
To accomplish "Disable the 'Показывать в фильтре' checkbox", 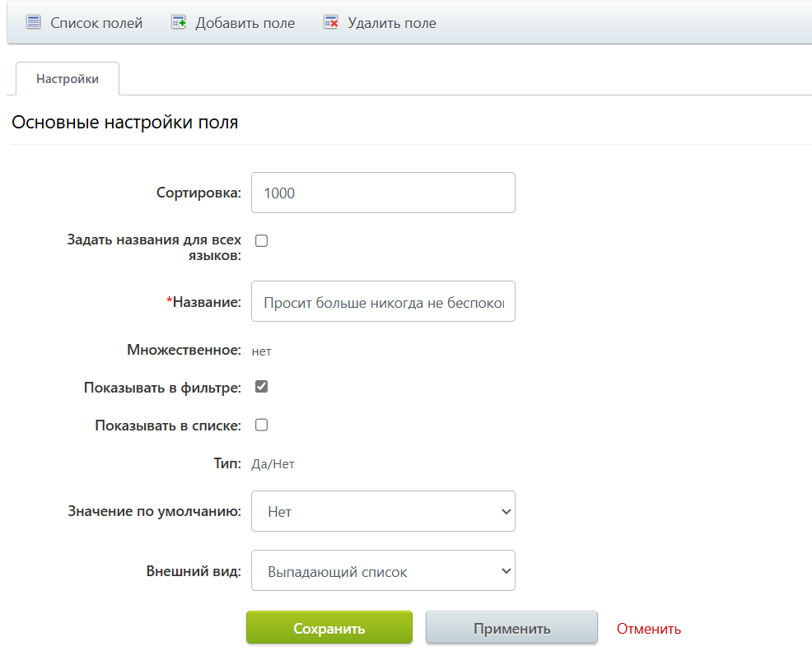I will pos(261,386).
